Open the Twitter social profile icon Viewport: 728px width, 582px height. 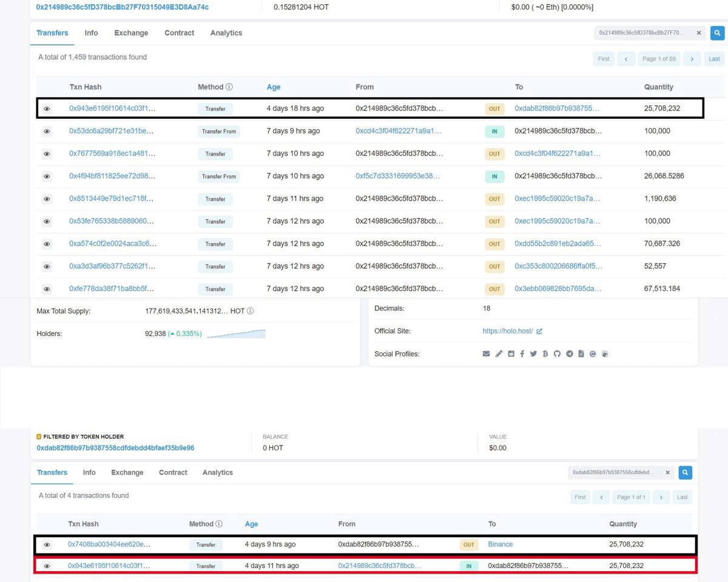pos(533,354)
